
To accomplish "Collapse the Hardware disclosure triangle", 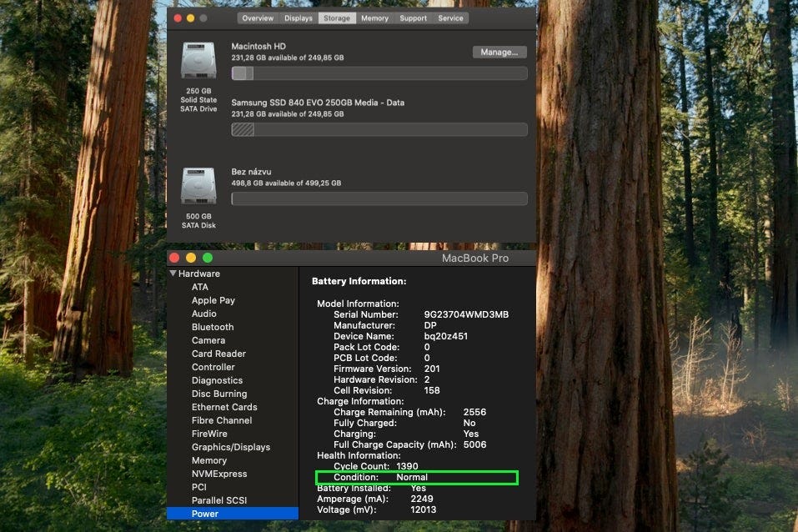I will 173,274.
